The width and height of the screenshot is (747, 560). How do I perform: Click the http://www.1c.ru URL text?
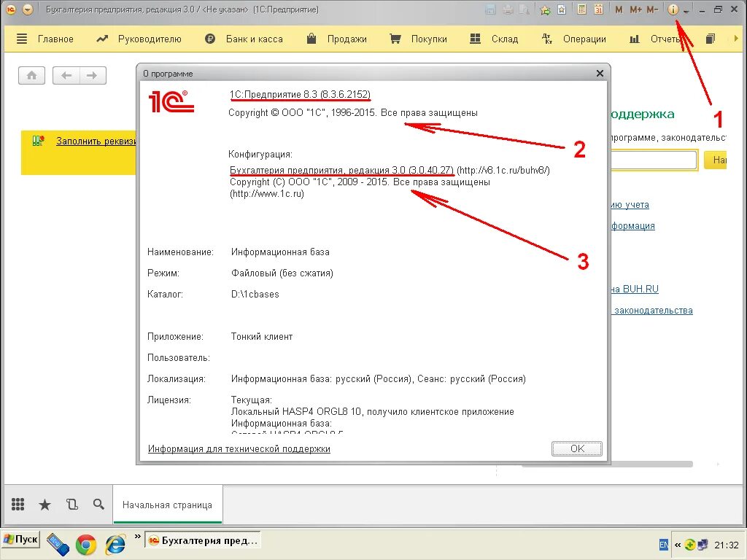[267, 194]
